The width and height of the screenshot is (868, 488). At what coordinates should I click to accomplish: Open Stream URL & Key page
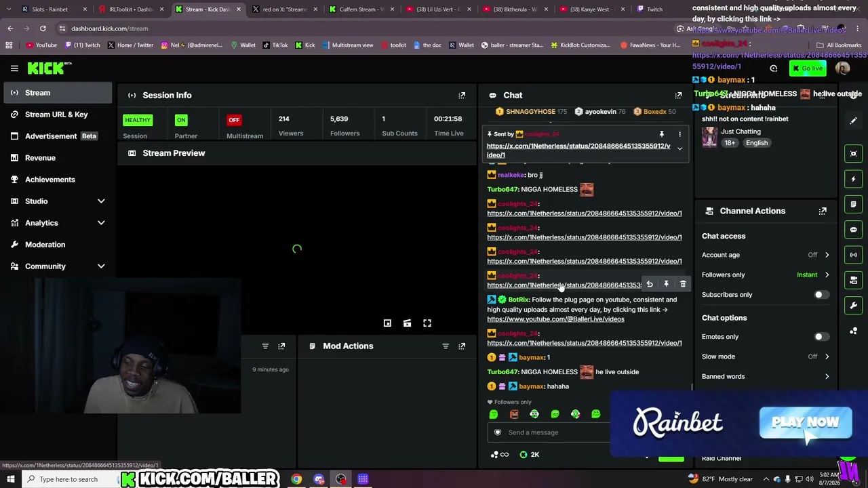tap(58, 115)
